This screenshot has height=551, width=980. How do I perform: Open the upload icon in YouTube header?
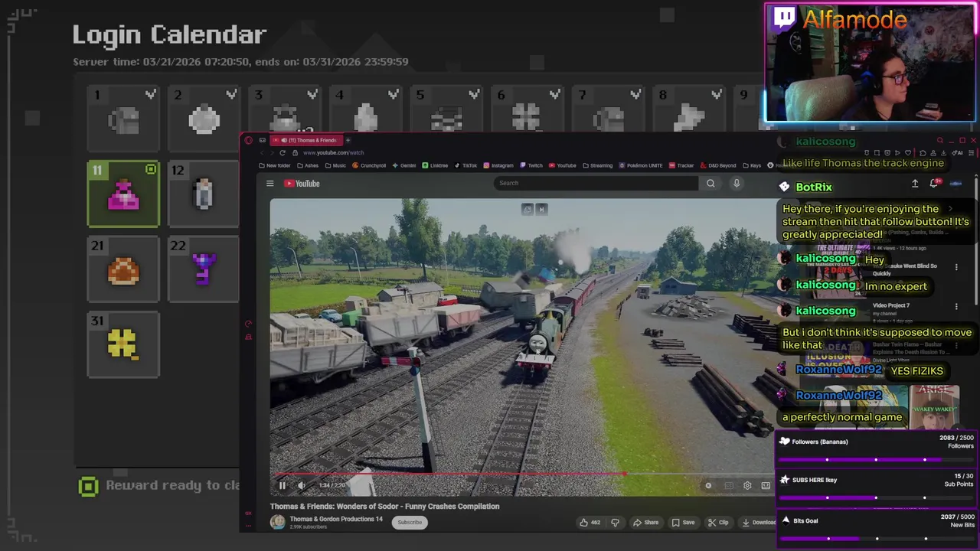(x=915, y=184)
